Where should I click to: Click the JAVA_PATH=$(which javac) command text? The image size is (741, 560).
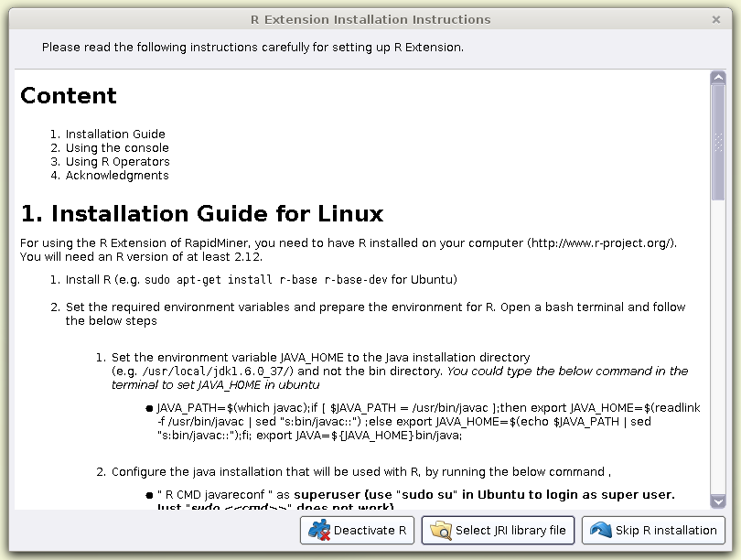(429, 421)
